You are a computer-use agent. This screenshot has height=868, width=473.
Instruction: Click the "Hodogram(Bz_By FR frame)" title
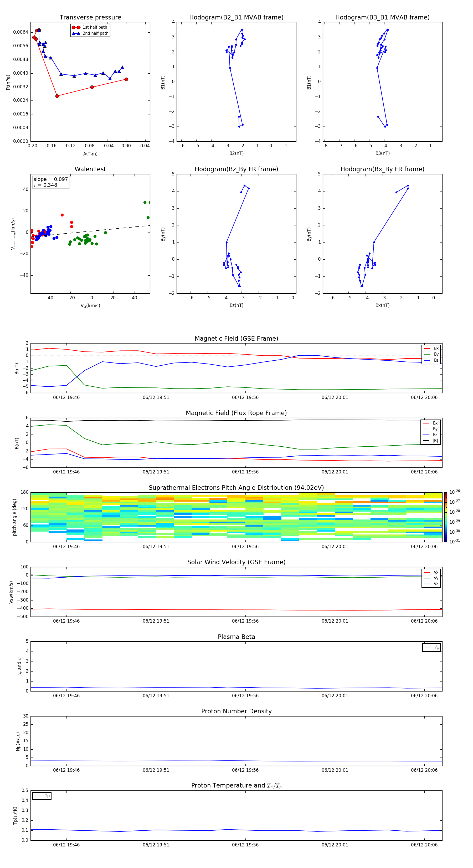236,169
